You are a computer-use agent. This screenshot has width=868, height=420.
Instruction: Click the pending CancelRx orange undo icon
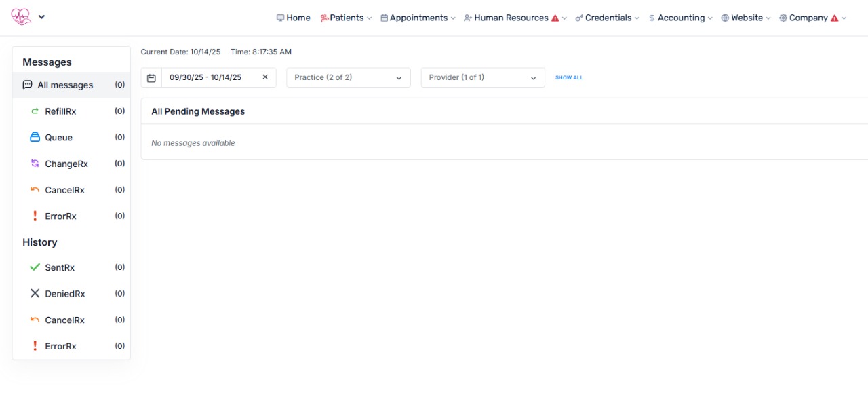pos(35,190)
